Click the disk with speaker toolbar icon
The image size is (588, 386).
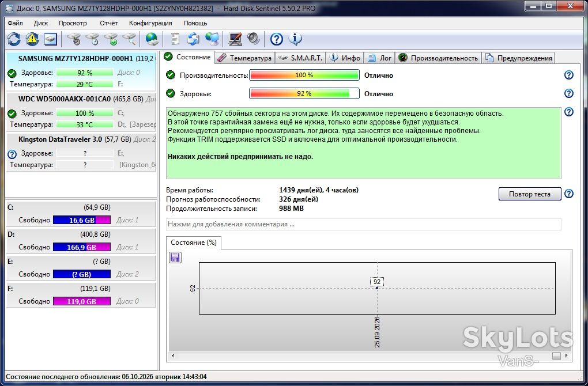74,39
